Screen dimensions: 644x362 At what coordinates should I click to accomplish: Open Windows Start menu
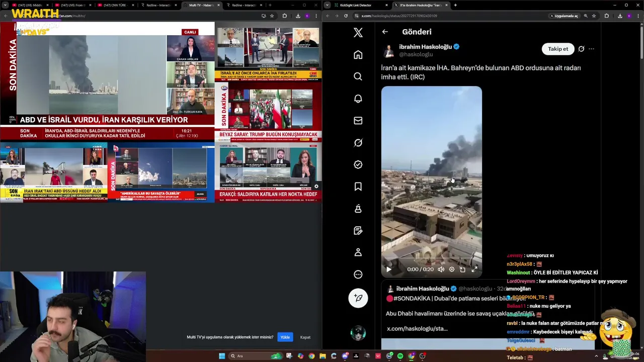(222, 356)
